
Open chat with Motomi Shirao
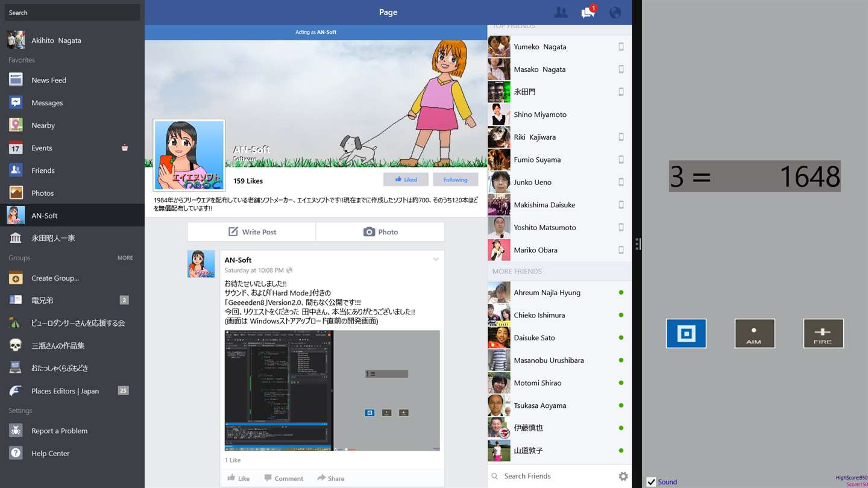(x=559, y=383)
